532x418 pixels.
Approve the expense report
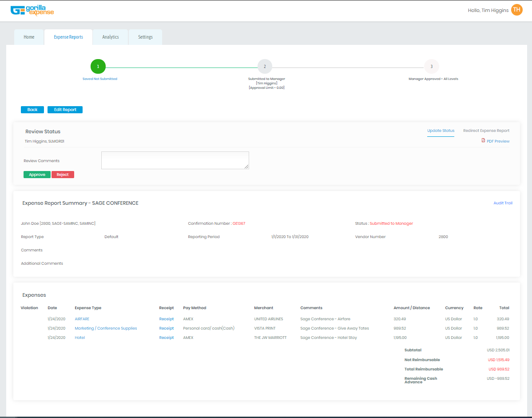[37, 174]
